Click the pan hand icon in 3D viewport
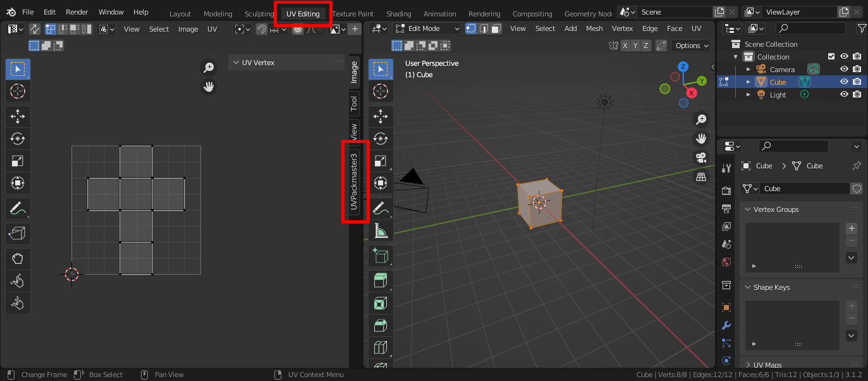The width and height of the screenshot is (868, 381). point(701,138)
